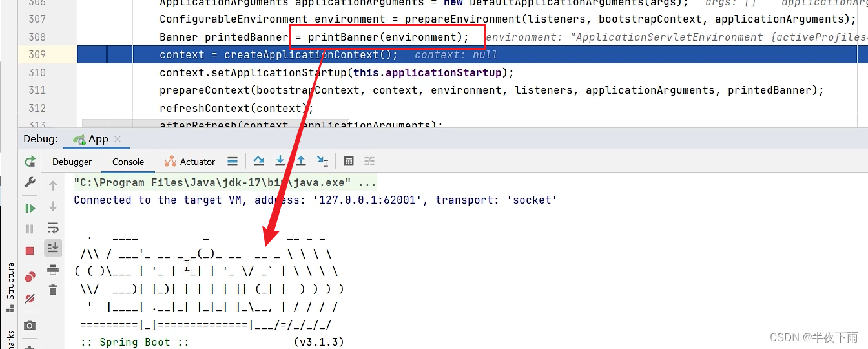This screenshot has width=868, height=349.
Task: Click line number 310 in the gutter
Action: pyautogui.click(x=37, y=72)
